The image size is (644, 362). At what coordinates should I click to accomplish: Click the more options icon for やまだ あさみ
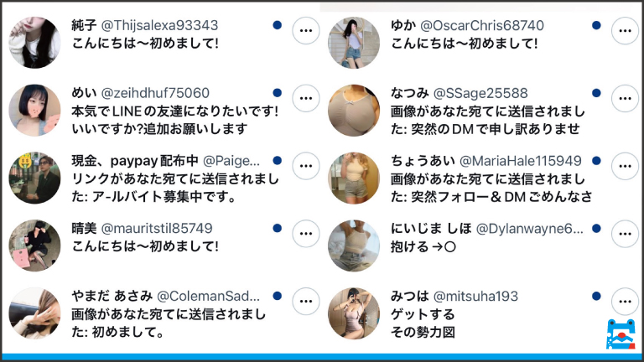tap(306, 302)
